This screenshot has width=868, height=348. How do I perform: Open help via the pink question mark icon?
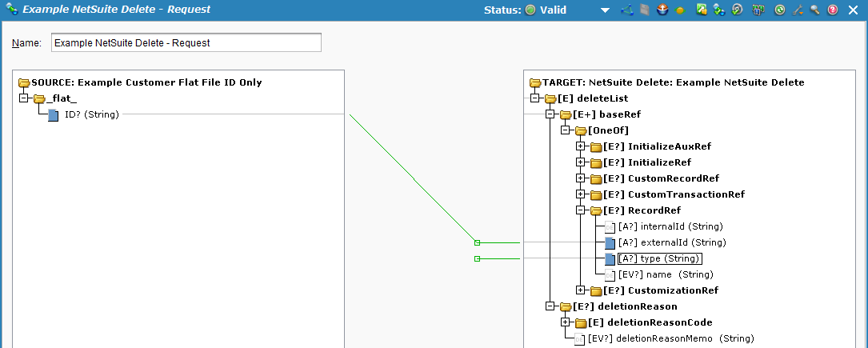pos(833,10)
